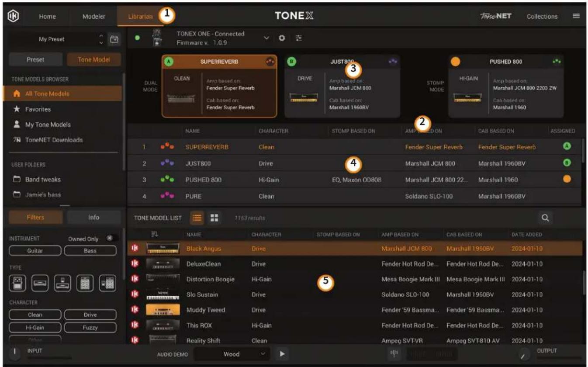The width and height of the screenshot is (588, 367).
Task: Open the preset folder browser icon
Action: pos(114,39)
